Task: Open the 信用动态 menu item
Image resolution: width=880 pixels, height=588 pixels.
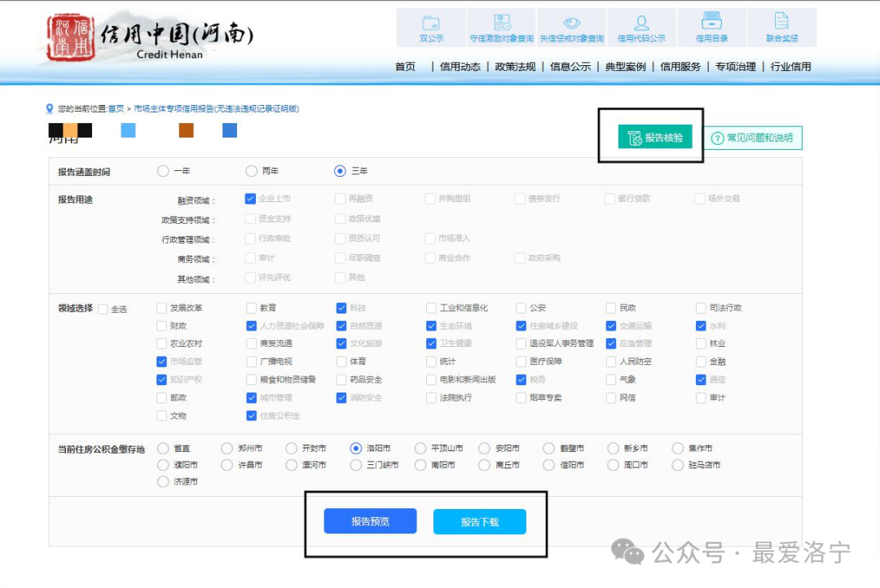Action: click(460, 67)
